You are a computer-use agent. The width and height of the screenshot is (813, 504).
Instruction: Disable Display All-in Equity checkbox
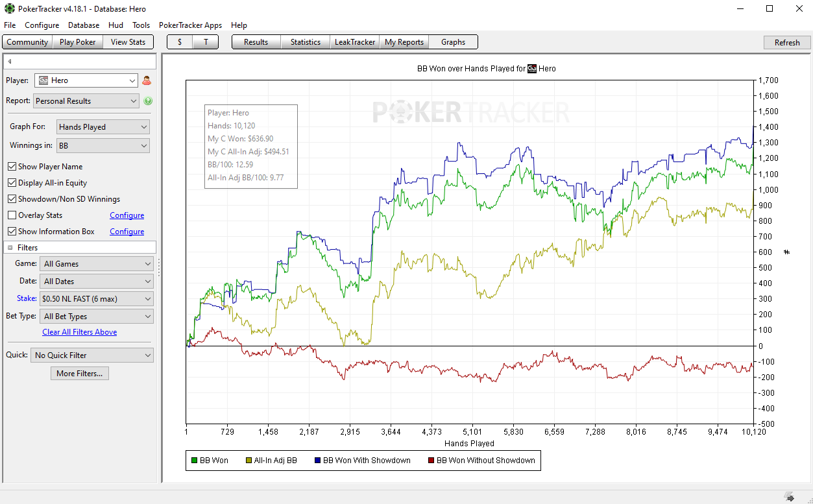point(12,183)
